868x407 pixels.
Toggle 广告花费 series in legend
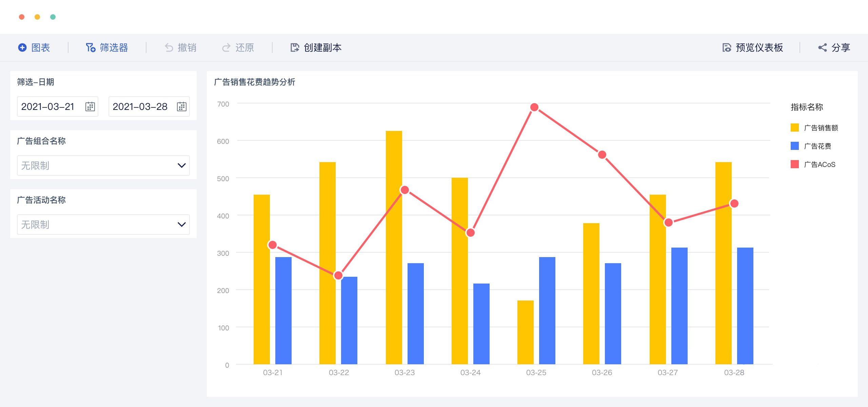tap(817, 146)
